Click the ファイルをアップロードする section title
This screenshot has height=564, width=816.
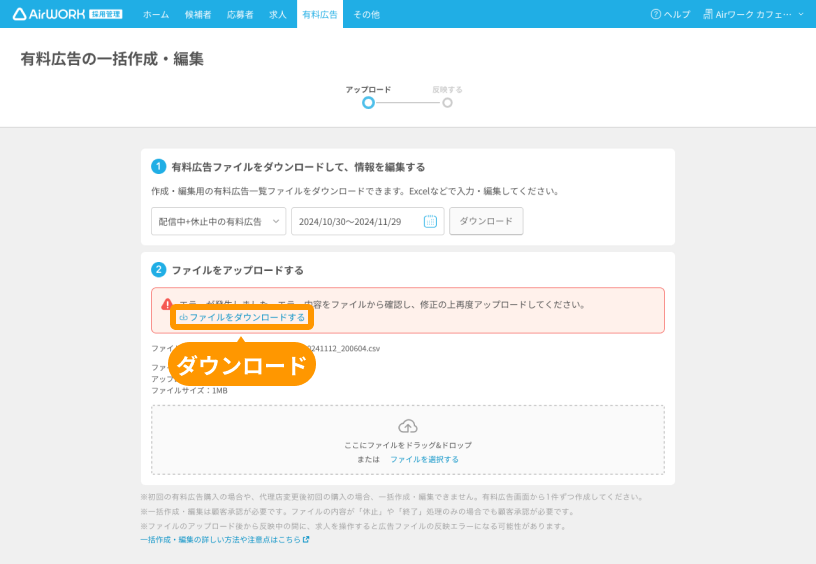pos(237,270)
